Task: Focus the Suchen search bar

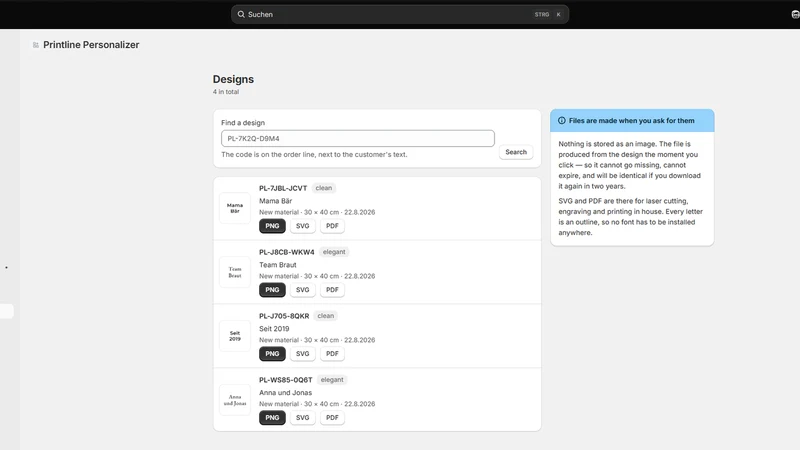Action: pyautogui.click(x=400, y=14)
